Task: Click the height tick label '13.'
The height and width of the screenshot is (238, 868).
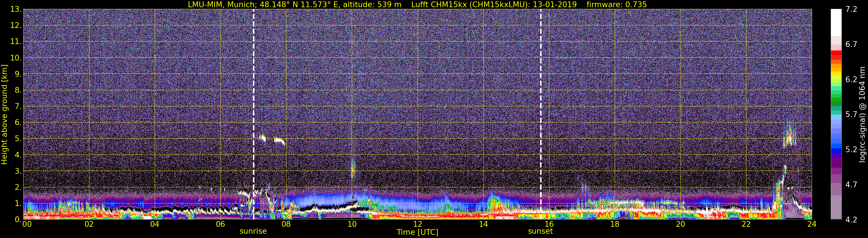Action: tap(16, 10)
